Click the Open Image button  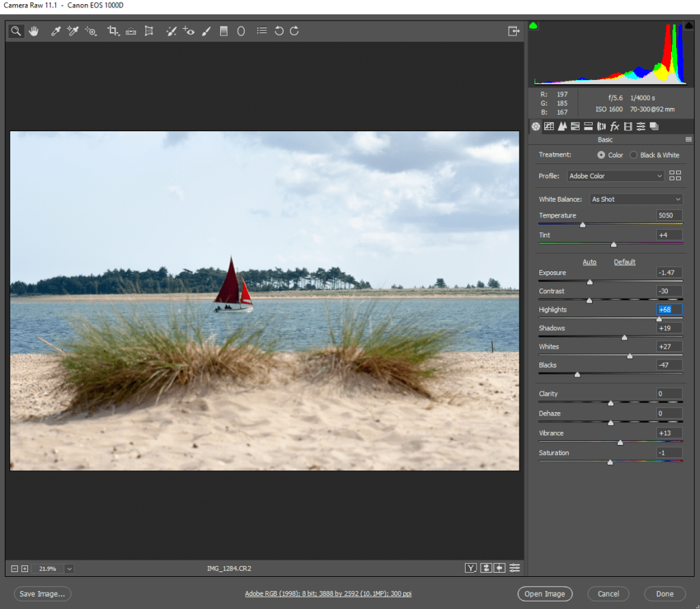tap(544, 594)
